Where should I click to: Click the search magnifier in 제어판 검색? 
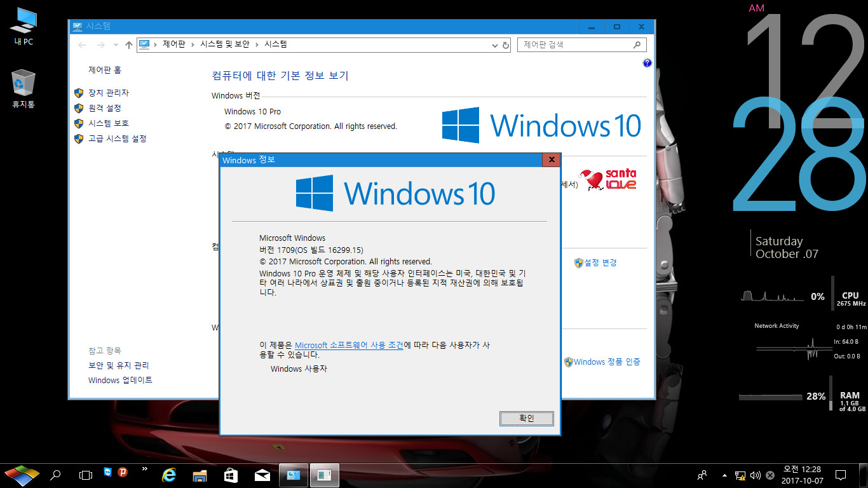coord(637,44)
